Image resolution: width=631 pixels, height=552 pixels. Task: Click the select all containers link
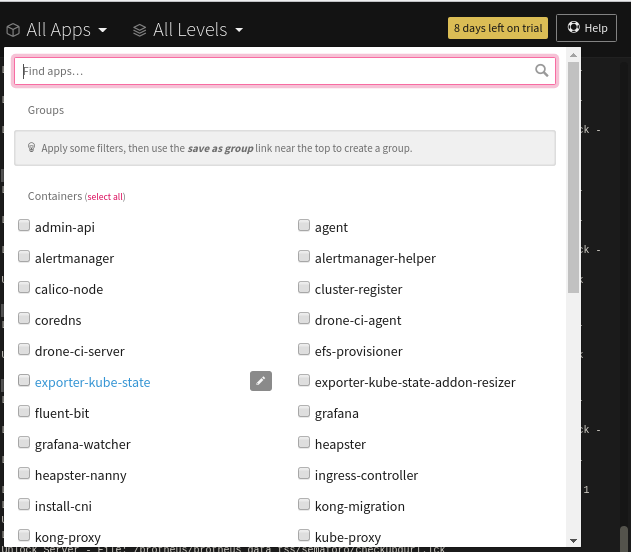click(105, 197)
